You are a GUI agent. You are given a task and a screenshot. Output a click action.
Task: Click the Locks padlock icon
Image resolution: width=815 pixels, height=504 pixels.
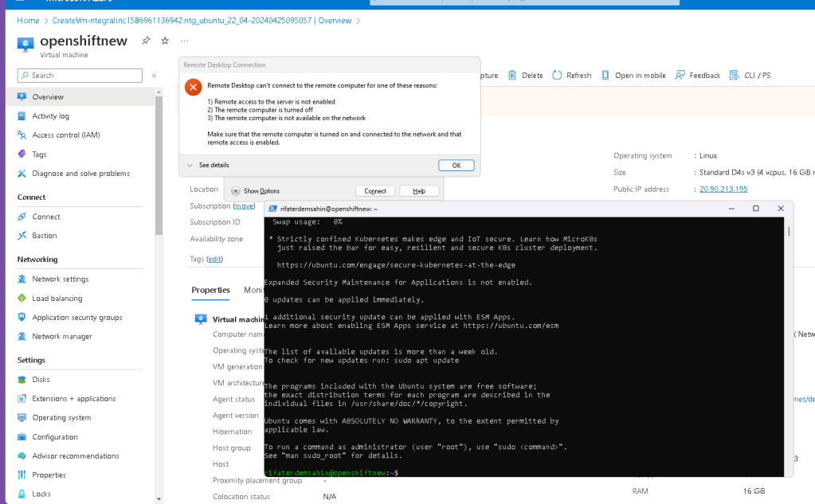tap(22, 494)
